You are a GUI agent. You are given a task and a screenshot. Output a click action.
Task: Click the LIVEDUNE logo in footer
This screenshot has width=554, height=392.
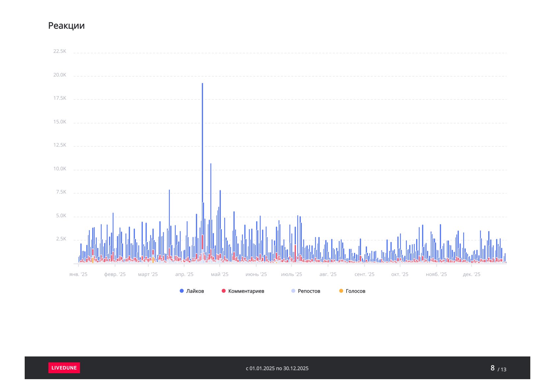click(64, 368)
